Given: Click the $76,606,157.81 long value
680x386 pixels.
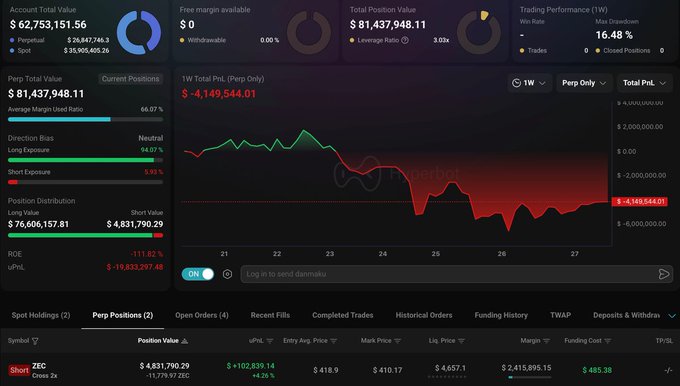Looking at the screenshot, I should [x=38, y=224].
